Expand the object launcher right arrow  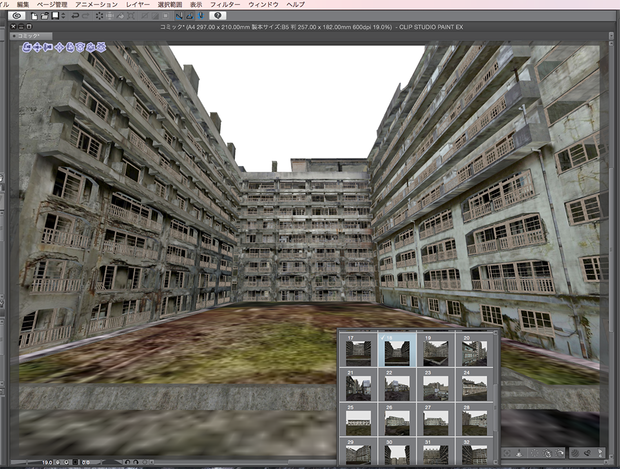point(601,453)
